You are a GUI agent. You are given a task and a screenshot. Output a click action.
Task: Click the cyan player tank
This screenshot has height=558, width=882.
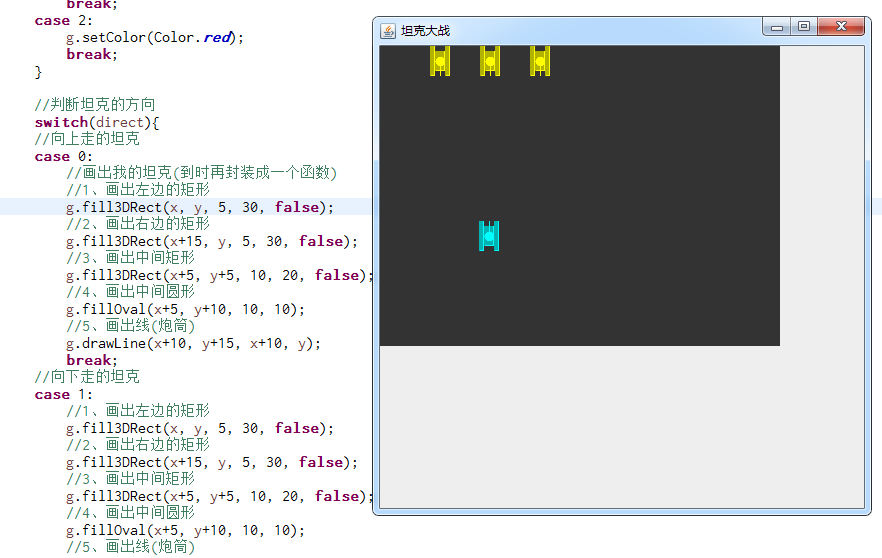pos(489,236)
